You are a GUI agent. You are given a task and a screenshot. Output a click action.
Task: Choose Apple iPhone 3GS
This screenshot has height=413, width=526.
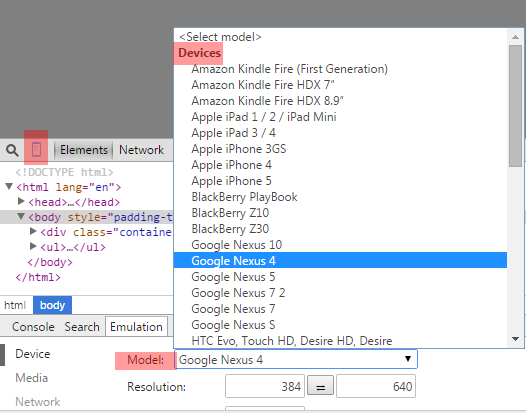(340, 149)
